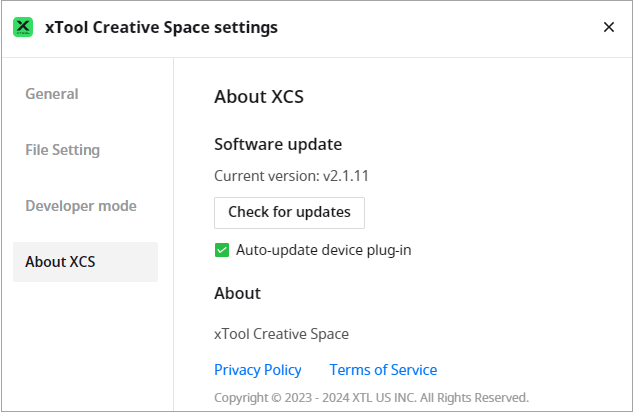Screen dimensions: 633x412
Task: Switch to the File Setting tab
Action: point(62,150)
